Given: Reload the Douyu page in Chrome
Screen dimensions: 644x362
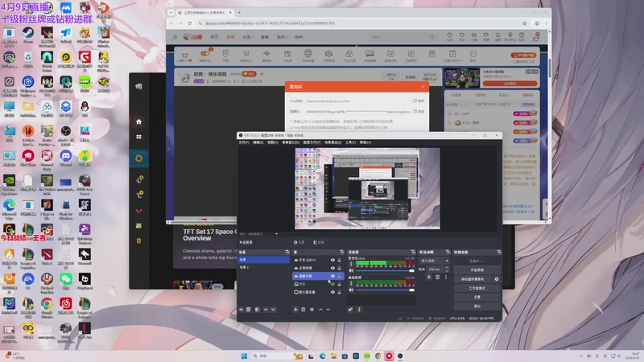Looking at the screenshot, I should point(189,23).
